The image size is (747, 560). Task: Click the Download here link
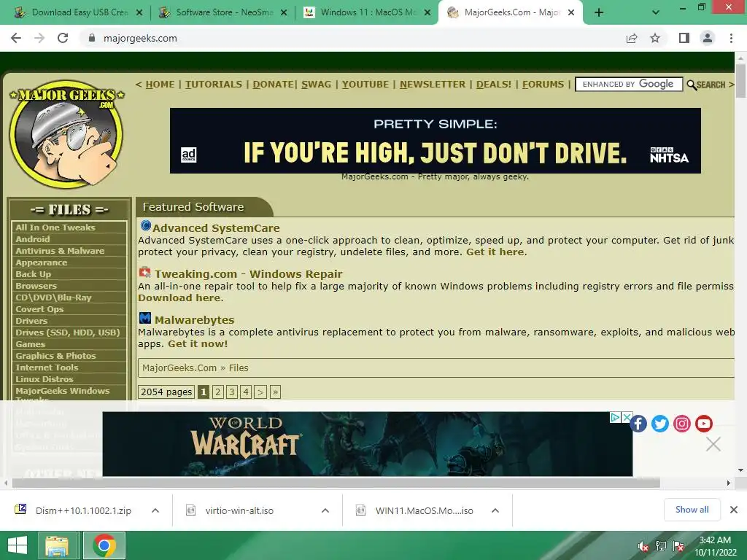pos(179,297)
